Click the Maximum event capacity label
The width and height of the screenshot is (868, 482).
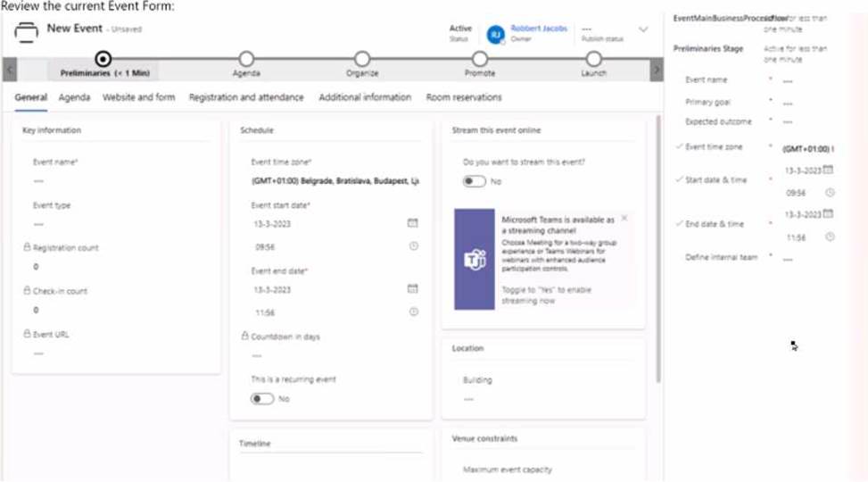[507, 470]
